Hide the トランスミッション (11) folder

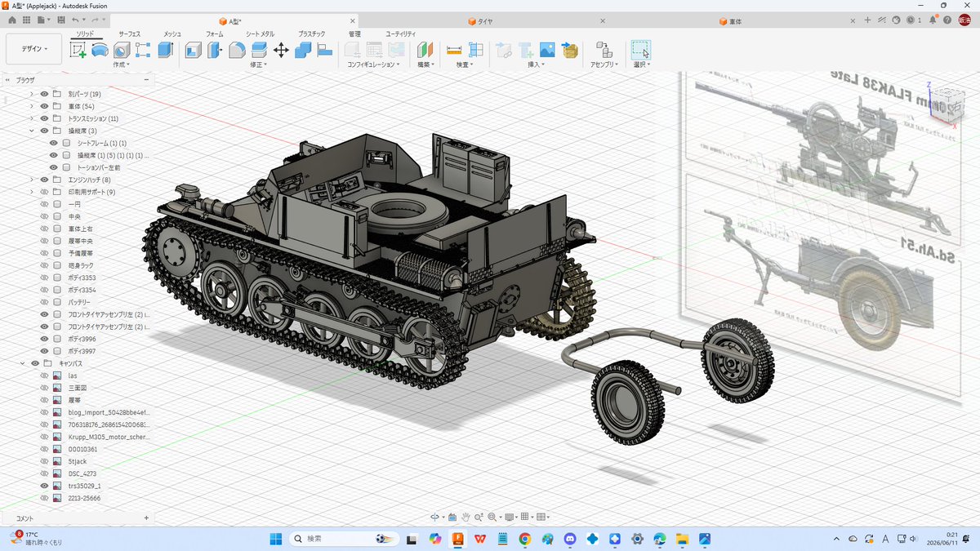coord(44,118)
